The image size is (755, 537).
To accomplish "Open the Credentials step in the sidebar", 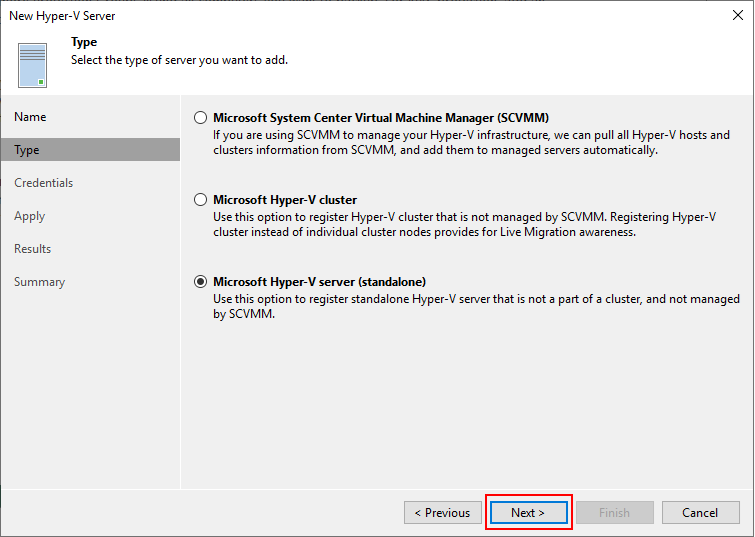I will tap(43, 183).
